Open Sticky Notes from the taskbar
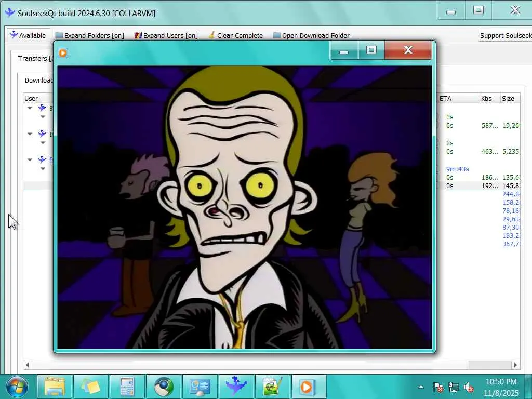 pos(91,387)
